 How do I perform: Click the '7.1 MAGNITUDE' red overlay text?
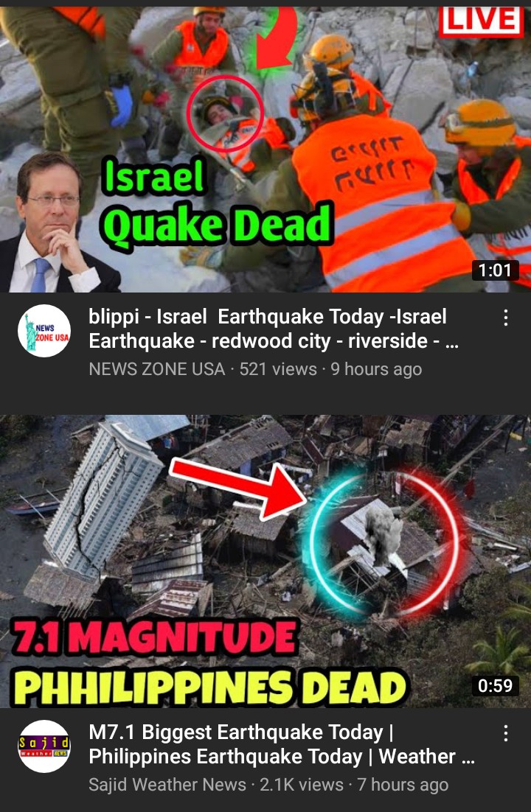(x=155, y=637)
